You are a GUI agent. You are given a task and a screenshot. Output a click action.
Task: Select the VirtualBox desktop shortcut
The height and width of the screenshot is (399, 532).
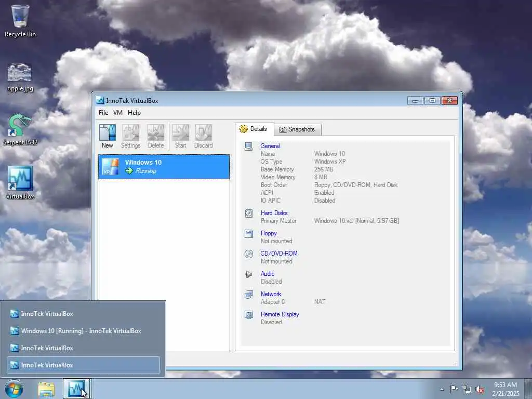point(20,182)
